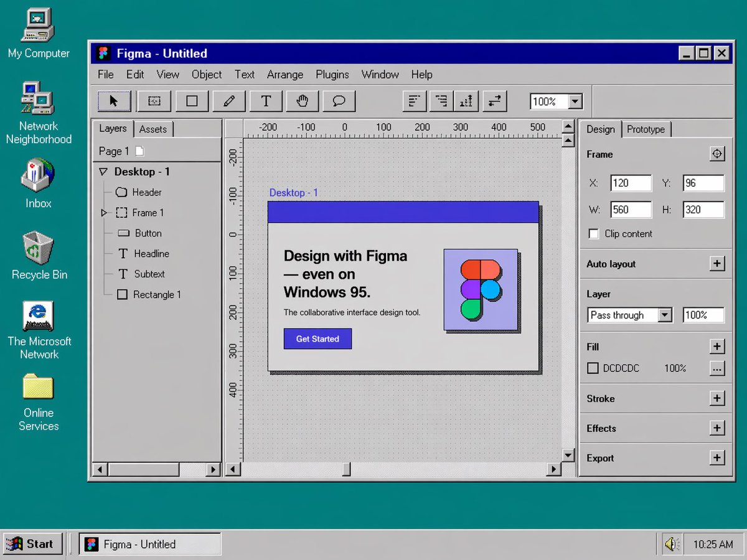The height and width of the screenshot is (560, 747).
Task: Open the zoom 100% dropdown arrow
Action: [x=575, y=101]
